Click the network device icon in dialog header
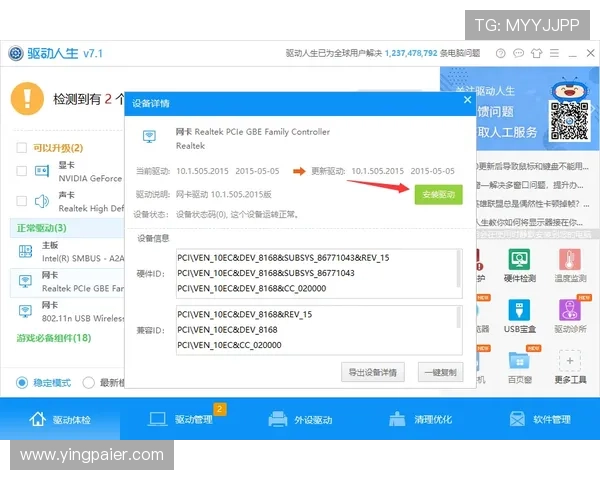The image size is (600, 480). click(149, 136)
